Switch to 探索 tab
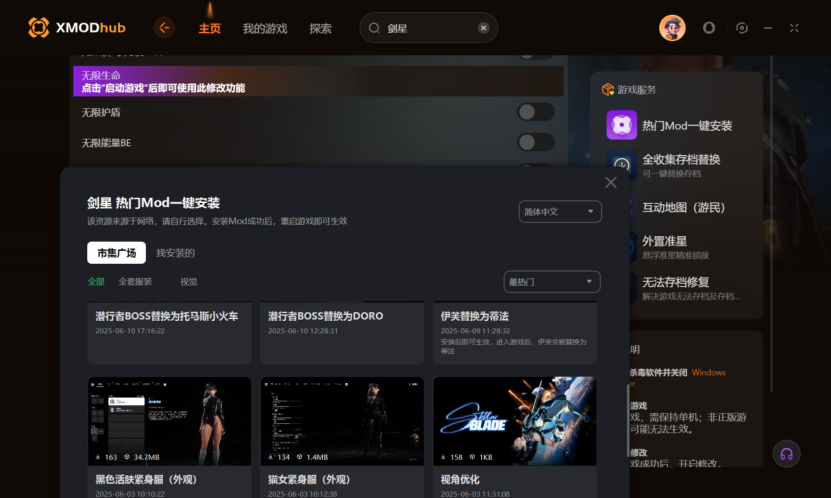This screenshot has height=498, width=831. pos(320,29)
